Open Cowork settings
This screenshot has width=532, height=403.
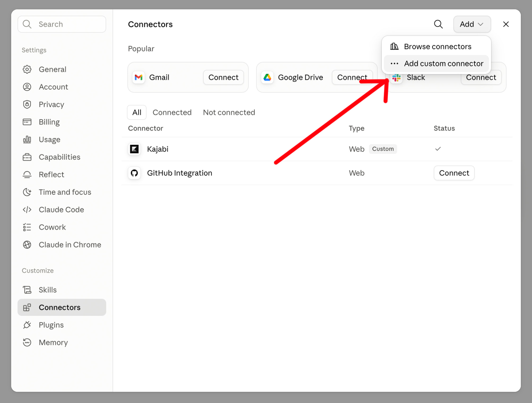(62, 227)
